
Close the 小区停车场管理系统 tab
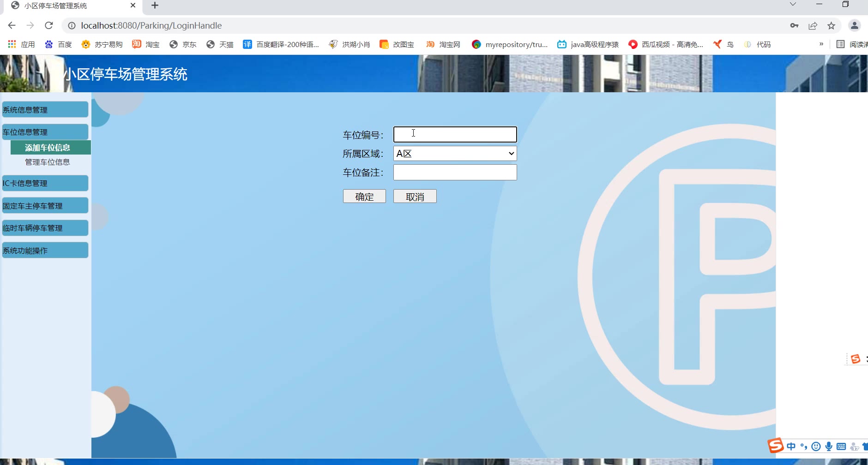pyautogui.click(x=133, y=6)
